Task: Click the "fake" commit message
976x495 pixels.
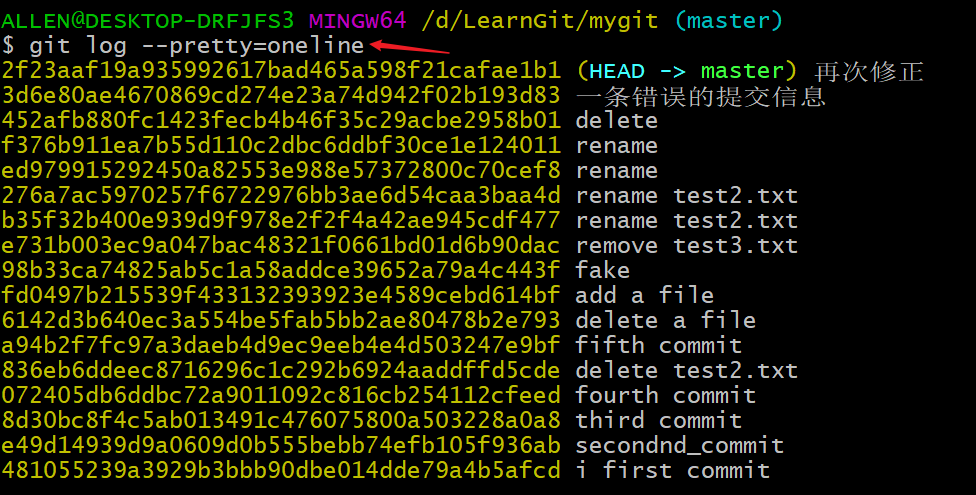Action: (x=602, y=271)
